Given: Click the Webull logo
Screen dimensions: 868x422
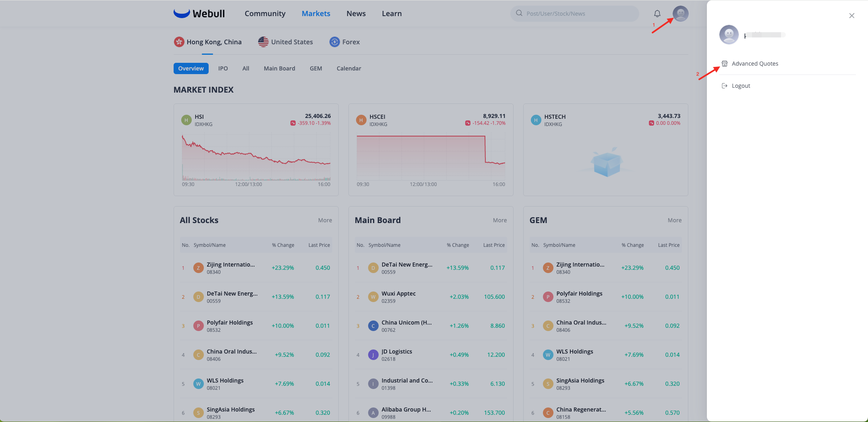Looking at the screenshot, I should [199, 14].
